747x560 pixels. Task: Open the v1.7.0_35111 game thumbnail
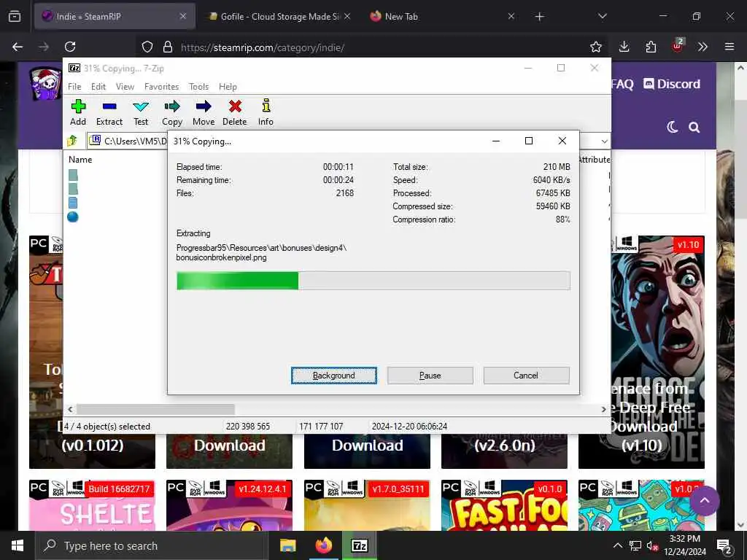(367, 505)
